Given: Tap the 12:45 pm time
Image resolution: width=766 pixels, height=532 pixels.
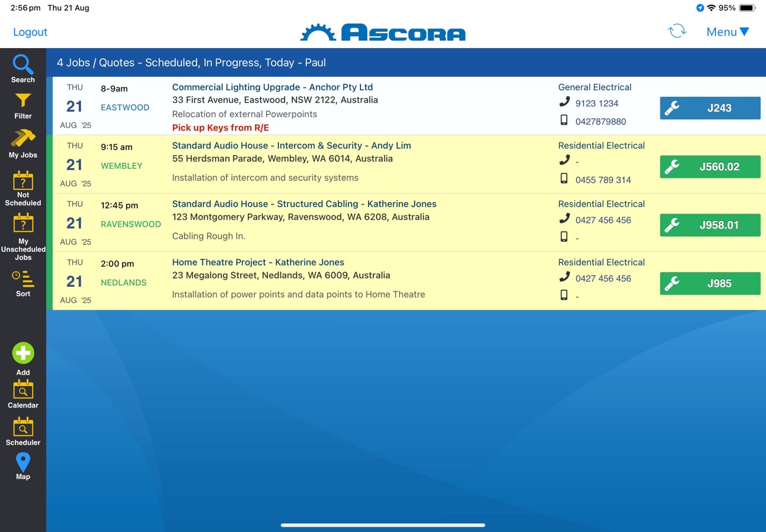Looking at the screenshot, I should tap(119, 205).
